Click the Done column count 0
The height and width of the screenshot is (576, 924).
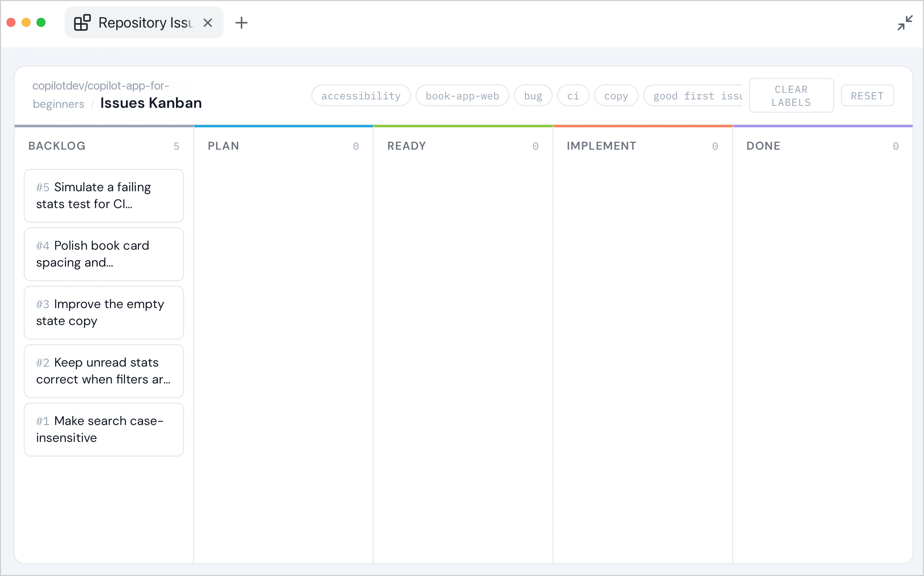[896, 146]
